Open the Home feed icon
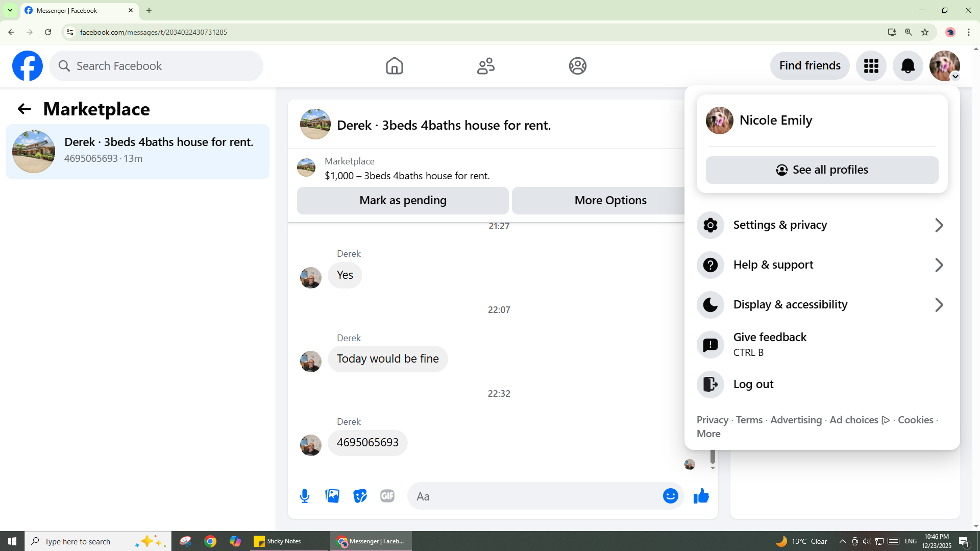This screenshot has width=980, height=551. click(394, 66)
